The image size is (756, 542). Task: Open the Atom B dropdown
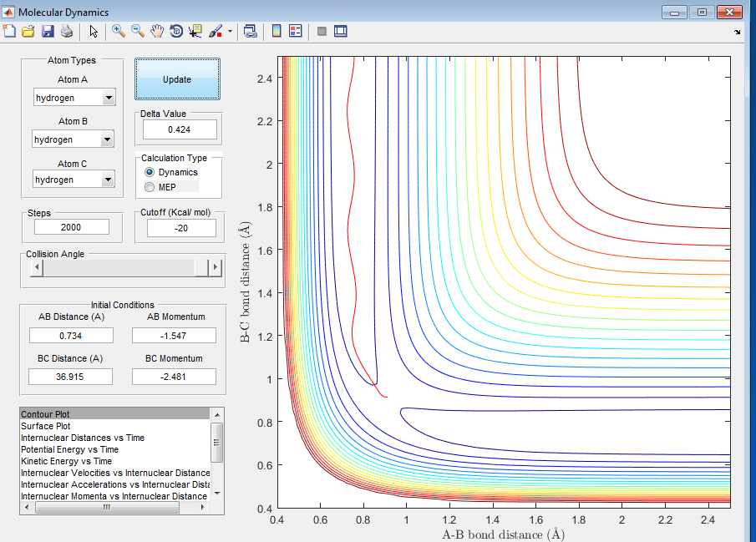(x=107, y=139)
